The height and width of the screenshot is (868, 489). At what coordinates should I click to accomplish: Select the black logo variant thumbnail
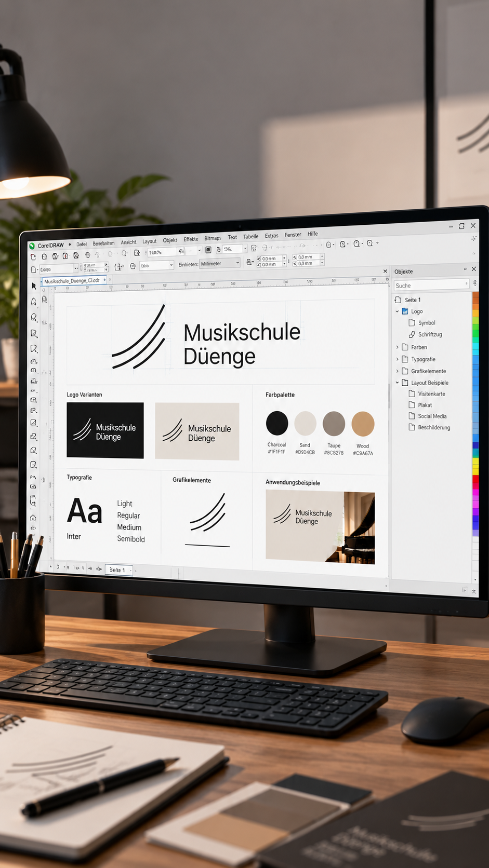pyautogui.click(x=105, y=430)
